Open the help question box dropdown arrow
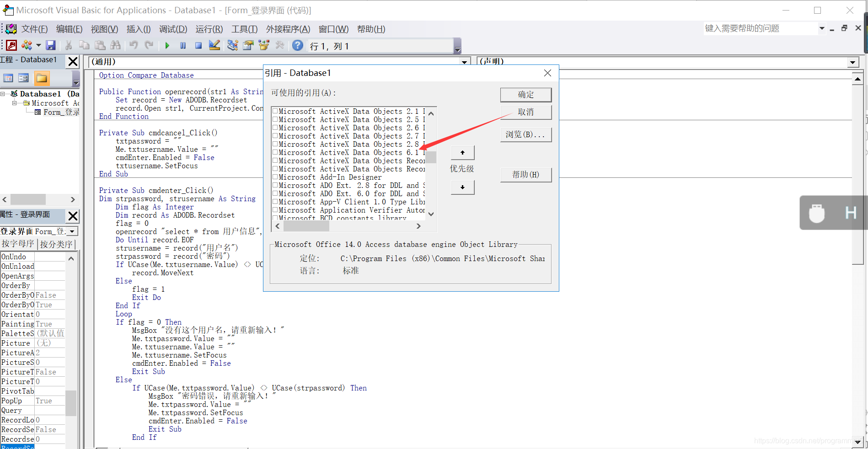Image resolution: width=868 pixels, height=449 pixels. tap(822, 28)
